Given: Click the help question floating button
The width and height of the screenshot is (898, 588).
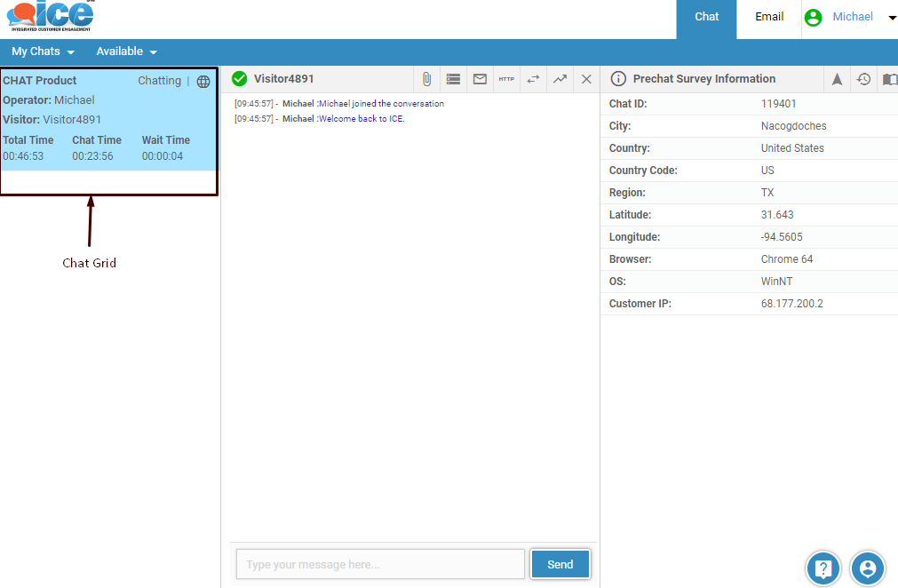Looking at the screenshot, I should pyautogui.click(x=823, y=568).
